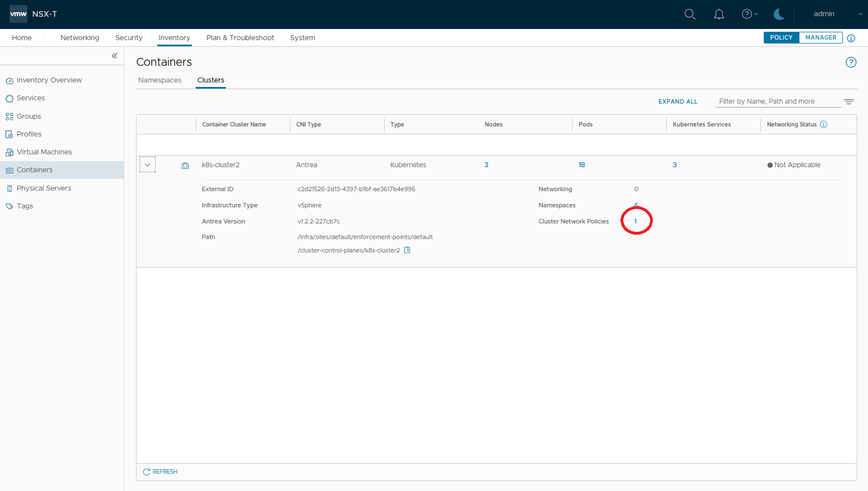This screenshot has height=491, width=868.
Task: Open the Pods count 18 link
Action: click(581, 165)
